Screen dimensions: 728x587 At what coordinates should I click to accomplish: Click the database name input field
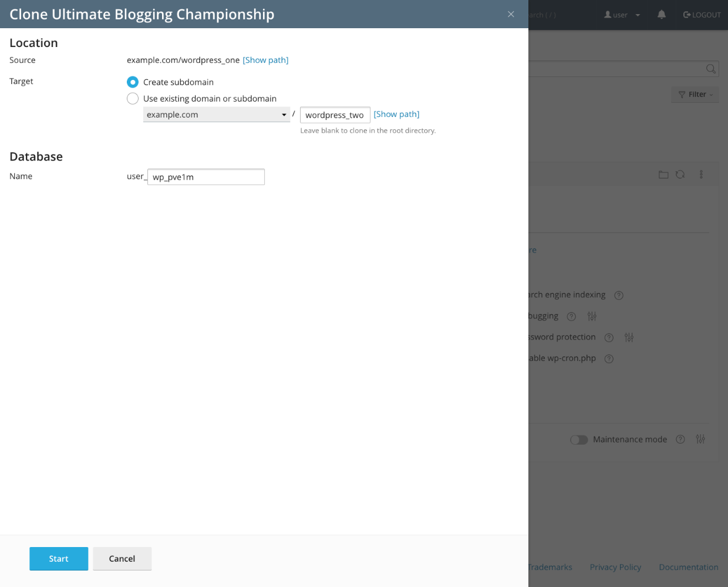206,177
